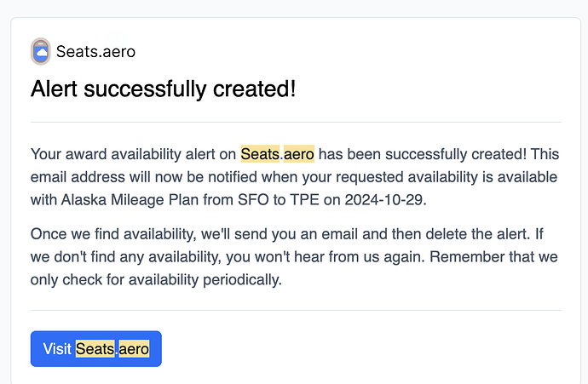Click the Seats.aero airplane window logo icon
This screenshot has height=384, width=588.
[41, 51]
